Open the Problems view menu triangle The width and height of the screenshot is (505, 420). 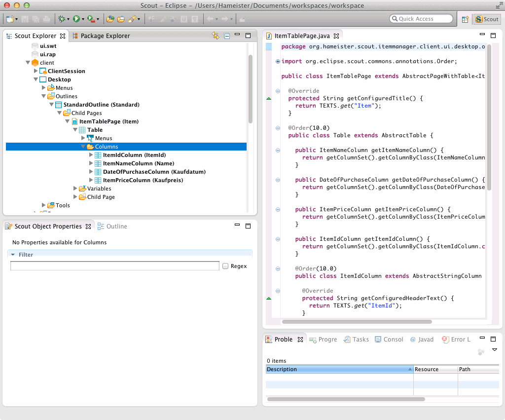click(495, 349)
